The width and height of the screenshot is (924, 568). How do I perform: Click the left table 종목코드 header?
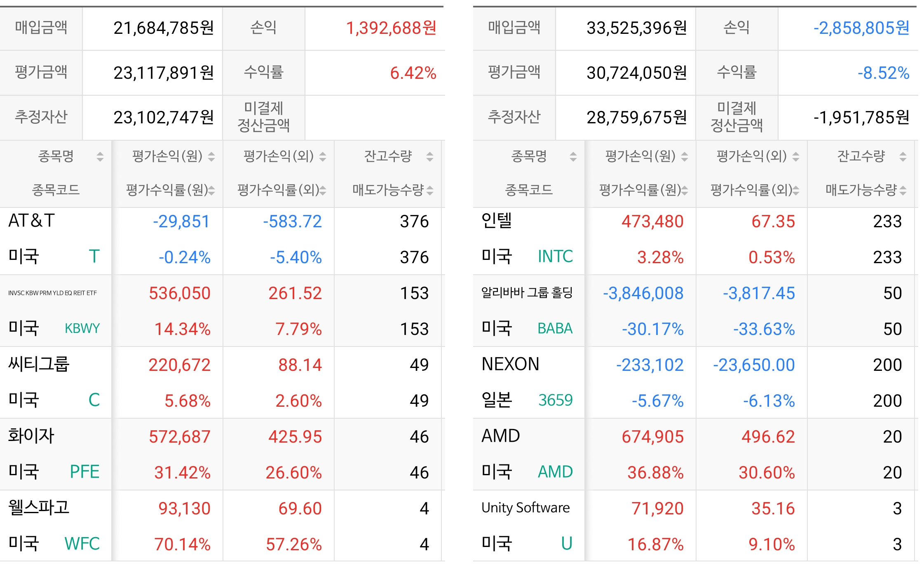click(x=56, y=190)
